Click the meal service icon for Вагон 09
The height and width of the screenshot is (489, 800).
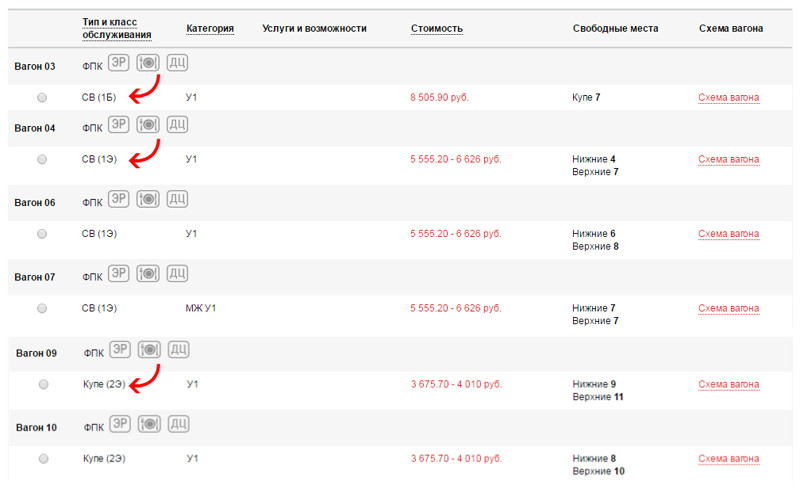pos(149,350)
